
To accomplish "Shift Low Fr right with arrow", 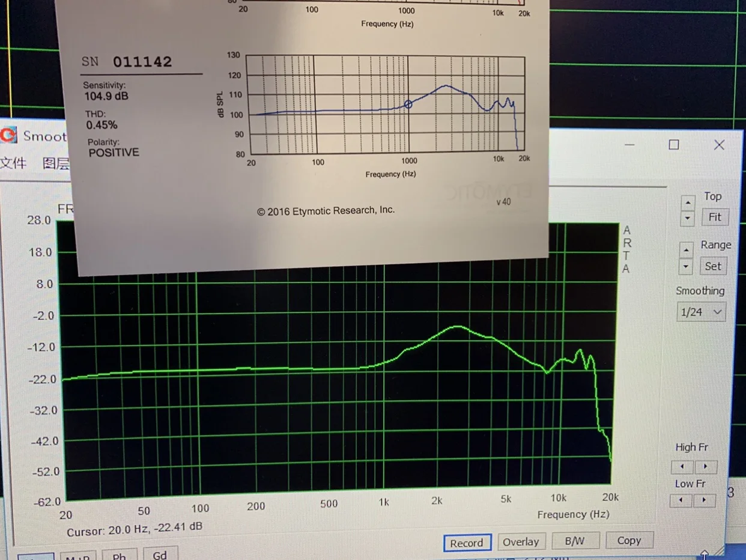I will (704, 500).
